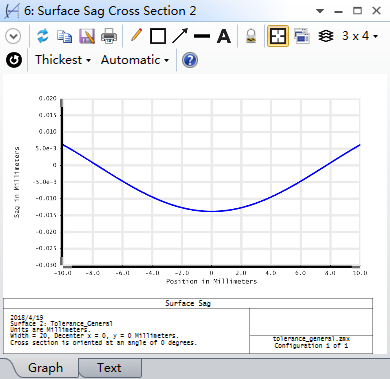Click the Refresh arrows icon
Screen dimensions: 390x379
[x=43, y=36]
